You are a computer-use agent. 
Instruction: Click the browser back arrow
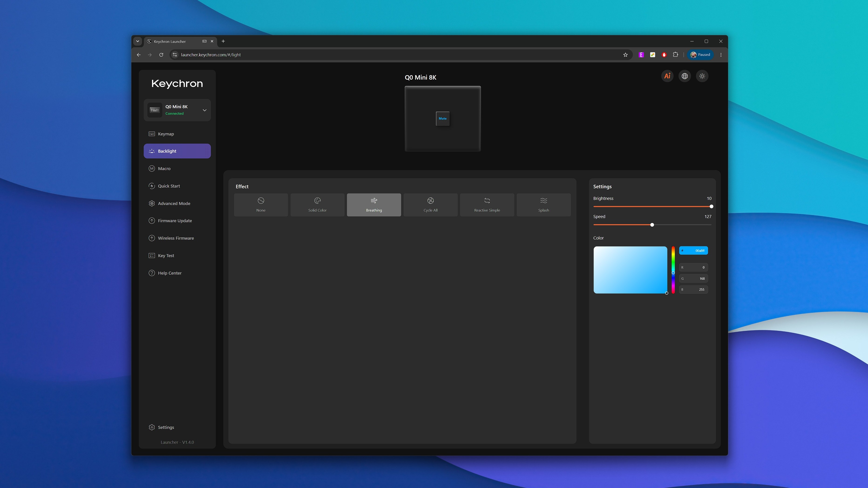[139, 54]
